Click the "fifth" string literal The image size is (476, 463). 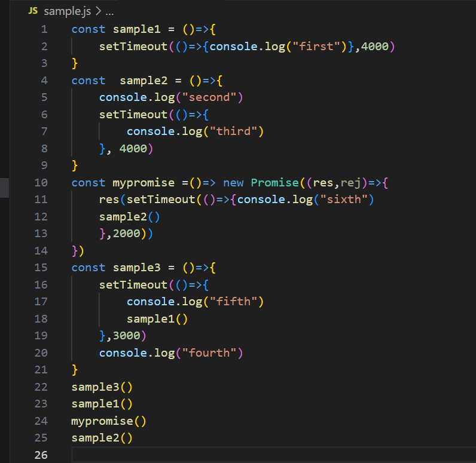pos(233,302)
